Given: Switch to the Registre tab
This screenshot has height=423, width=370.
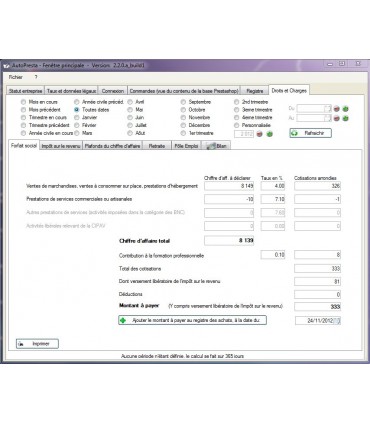Looking at the screenshot, I should click(x=255, y=91).
